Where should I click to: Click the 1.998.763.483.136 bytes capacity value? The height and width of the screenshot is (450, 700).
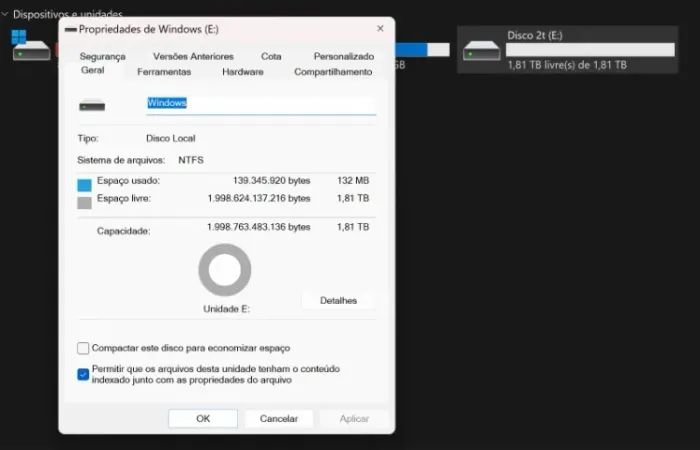tap(258, 227)
